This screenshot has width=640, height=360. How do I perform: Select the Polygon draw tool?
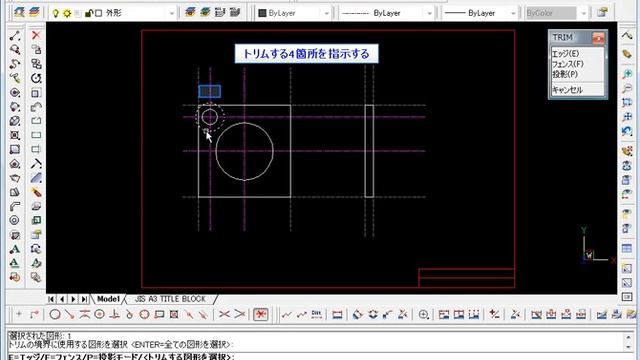click(x=15, y=164)
